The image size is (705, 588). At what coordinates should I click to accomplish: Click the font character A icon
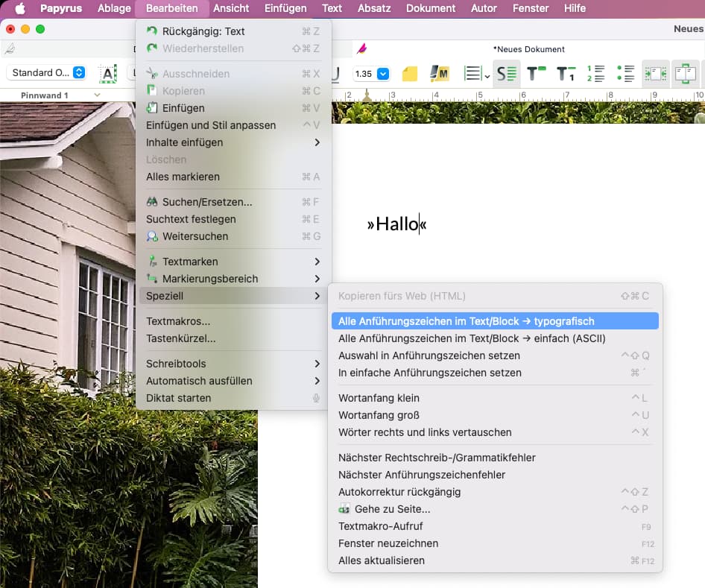108,74
